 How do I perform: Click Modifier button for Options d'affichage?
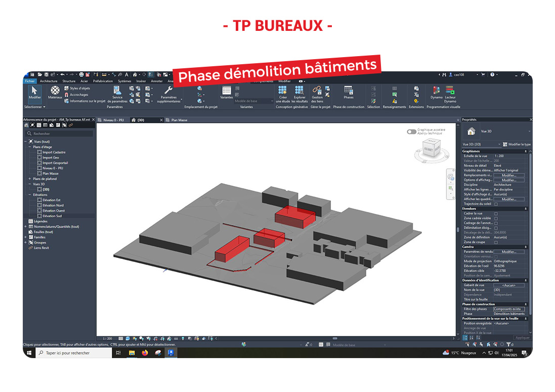(x=509, y=180)
